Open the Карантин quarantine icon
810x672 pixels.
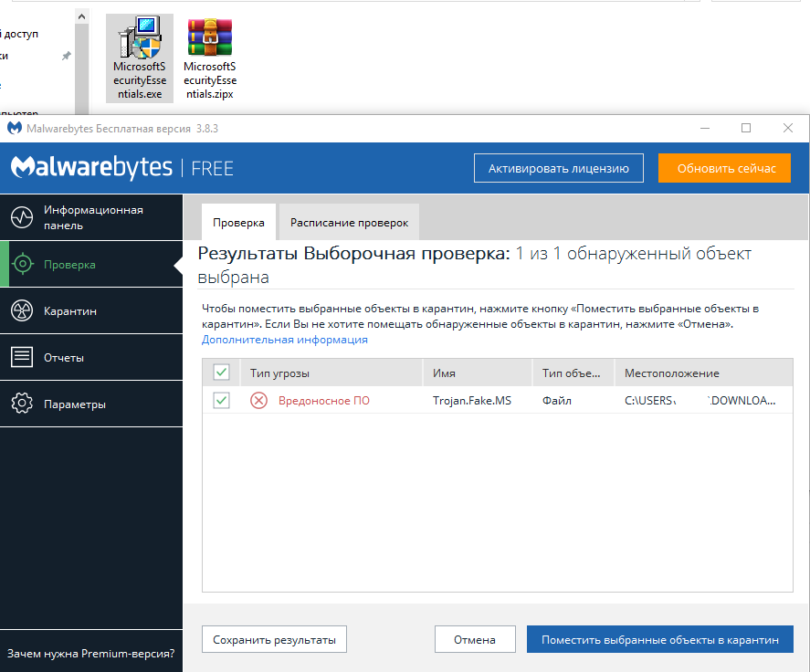[x=22, y=310]
